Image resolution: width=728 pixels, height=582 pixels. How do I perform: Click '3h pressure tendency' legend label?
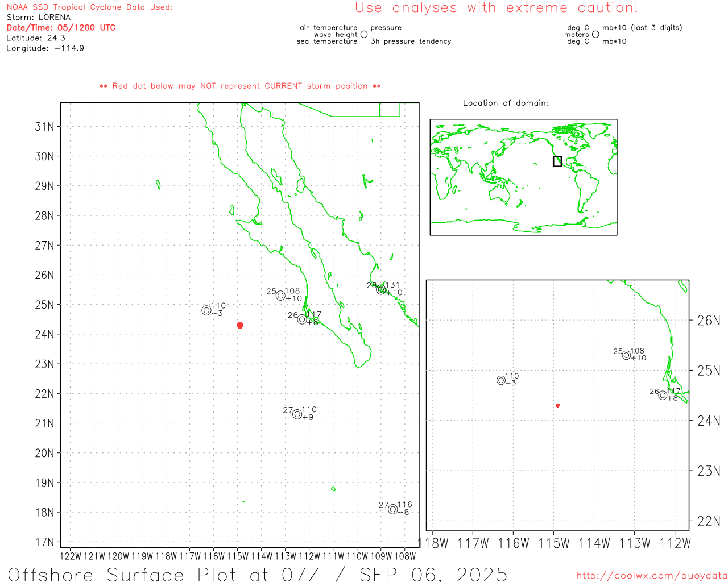click(411, 41)
